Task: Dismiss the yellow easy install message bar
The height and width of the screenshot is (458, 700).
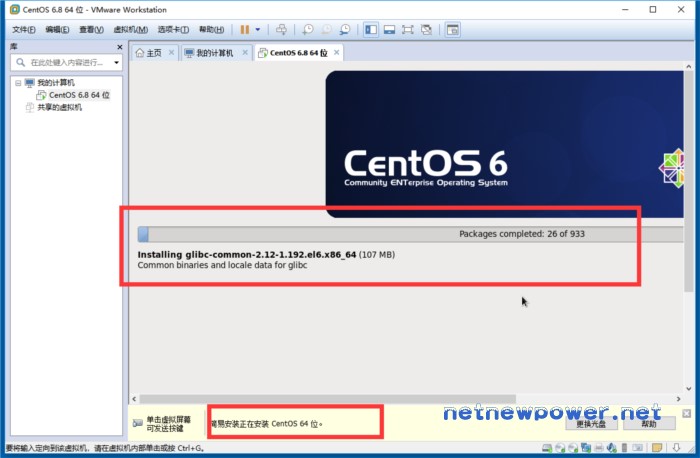Action: (687, 414)
